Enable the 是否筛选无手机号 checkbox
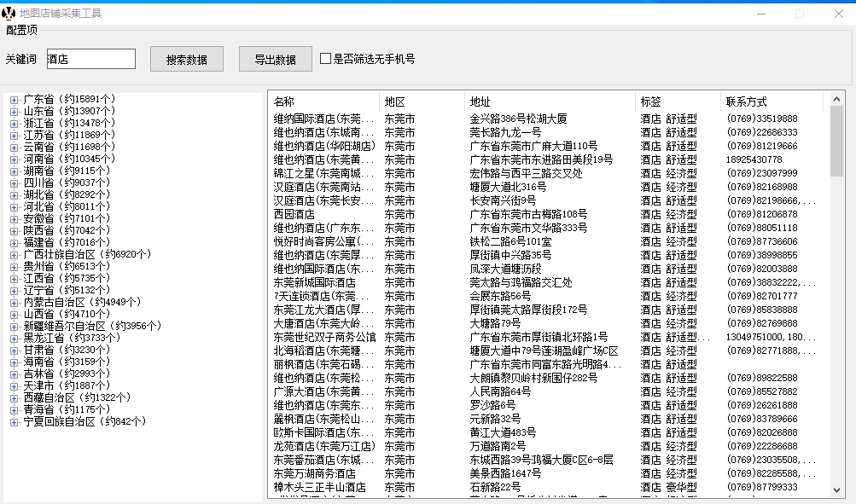Image resolution: width=856 pixels, height=504 pixels. pyautogui.click(x=325, y=59)
